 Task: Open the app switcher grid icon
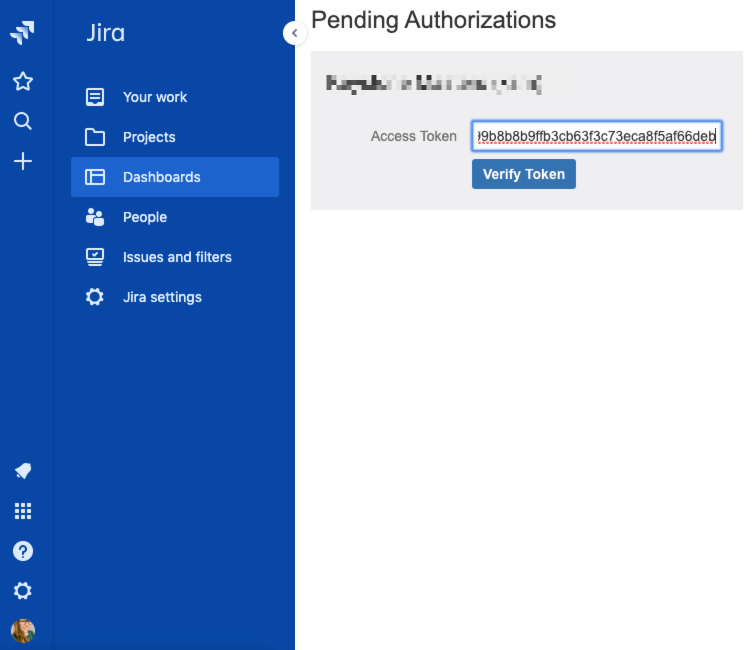click(x=23, y=511)
